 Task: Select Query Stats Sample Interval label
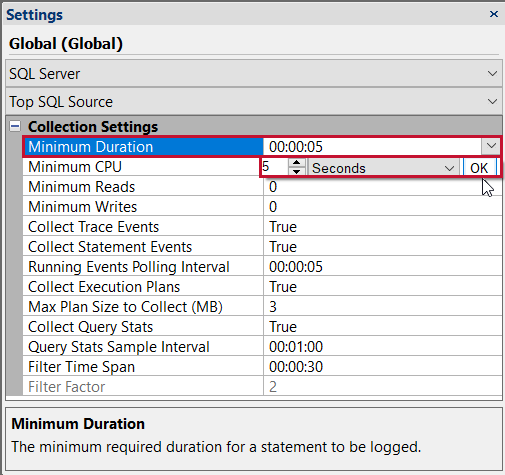click(119, 347)
